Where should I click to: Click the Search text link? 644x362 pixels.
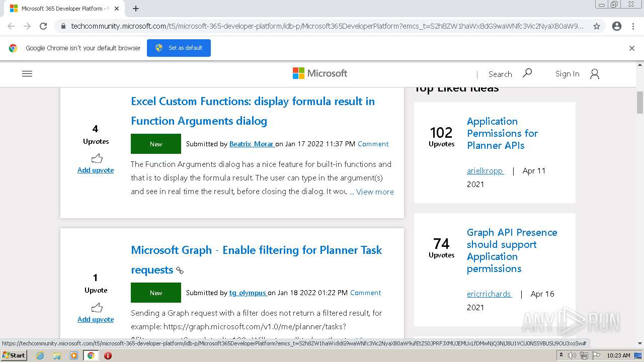pos(500,74)
